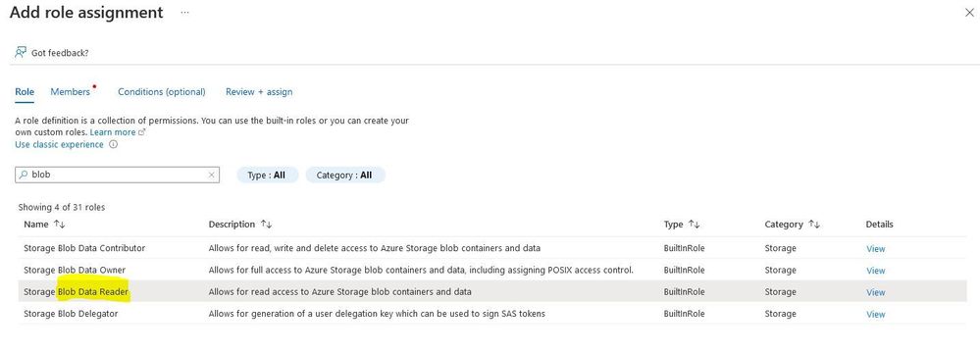Click the Use classic experience link
980x353 pixels.
point(60,144)
